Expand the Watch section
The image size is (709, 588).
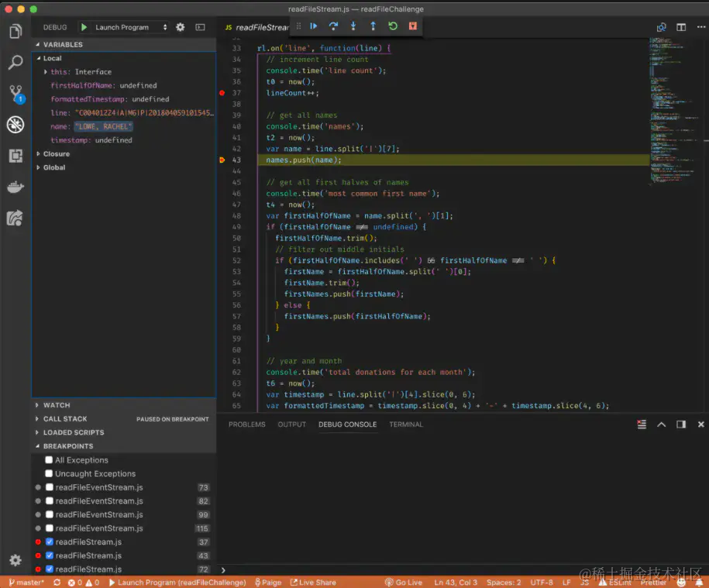pos(57,405)
